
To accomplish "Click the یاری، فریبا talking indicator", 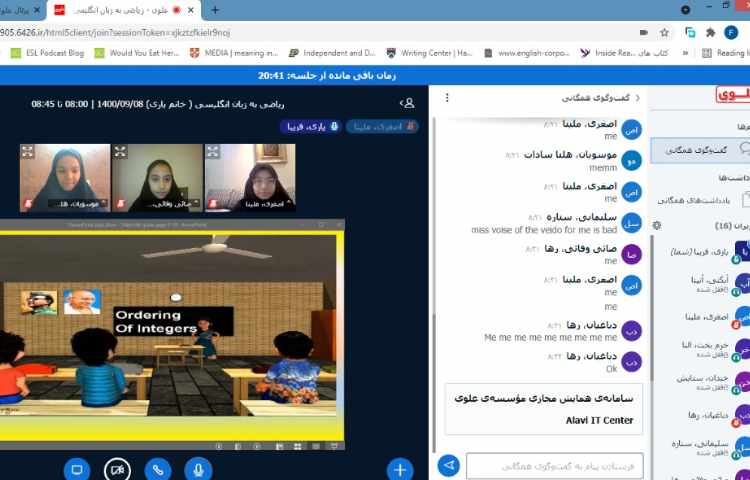I will [311, 126].
